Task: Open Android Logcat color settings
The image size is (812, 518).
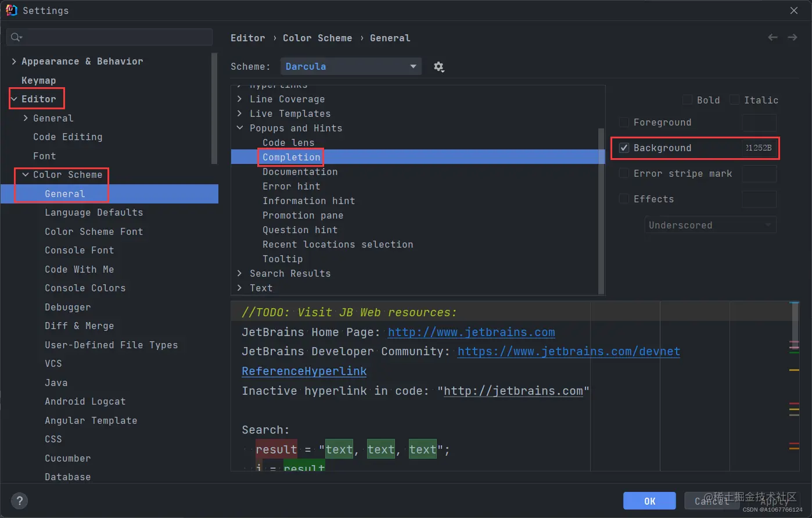Action: pos(85,401)
